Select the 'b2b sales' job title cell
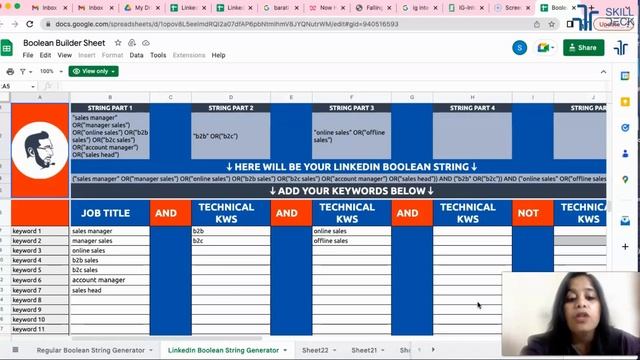Image resolution: width=640 pixels, height=360 pixels. click(110, 260)
